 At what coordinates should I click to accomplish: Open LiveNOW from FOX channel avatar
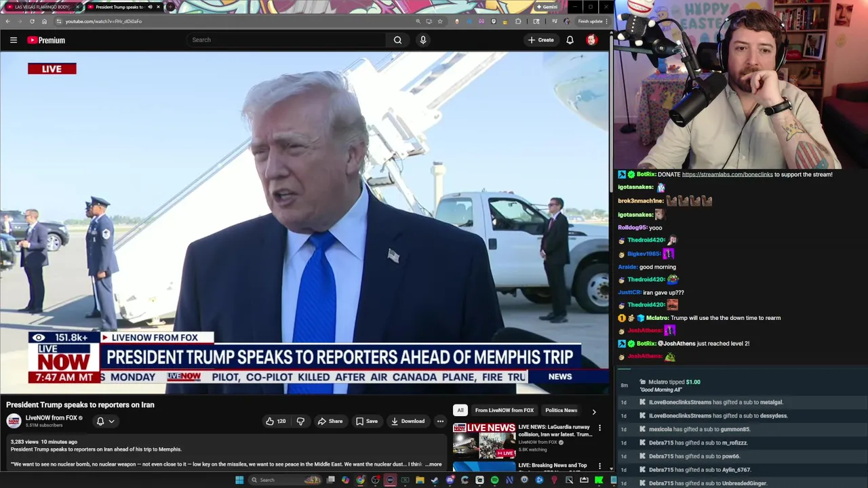(14, 421)
